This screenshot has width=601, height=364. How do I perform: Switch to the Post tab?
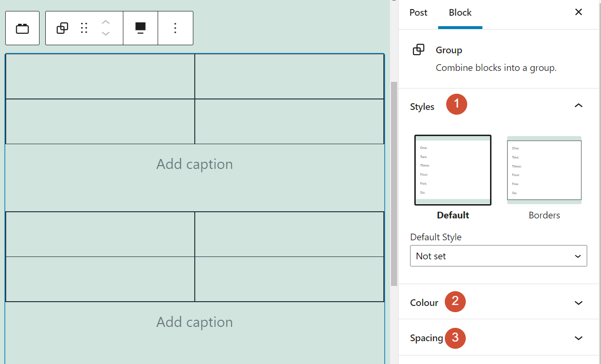click(418, 13)
